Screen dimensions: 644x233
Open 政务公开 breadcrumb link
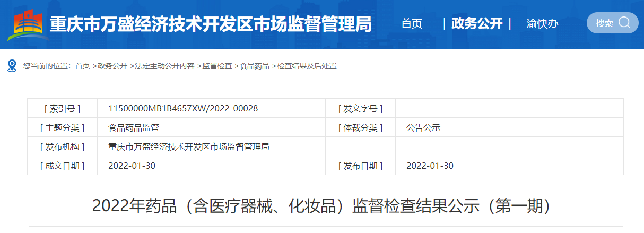click(x=112, y=66)
